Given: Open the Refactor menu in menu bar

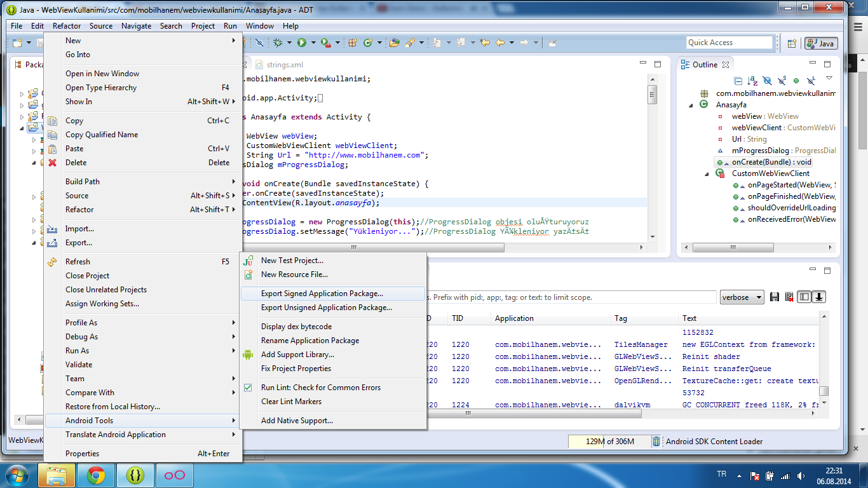Looking at the screenshot, I should click(x=67, y=26).
